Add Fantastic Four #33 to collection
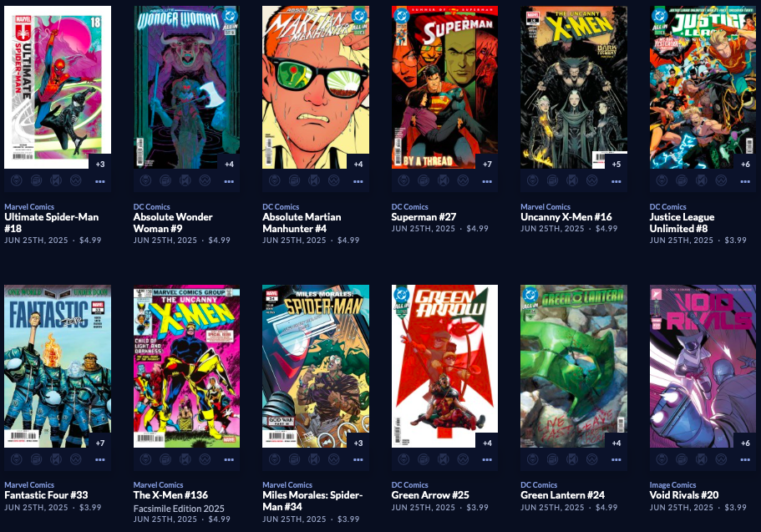761x532 pixels. [x=37, y=459]
